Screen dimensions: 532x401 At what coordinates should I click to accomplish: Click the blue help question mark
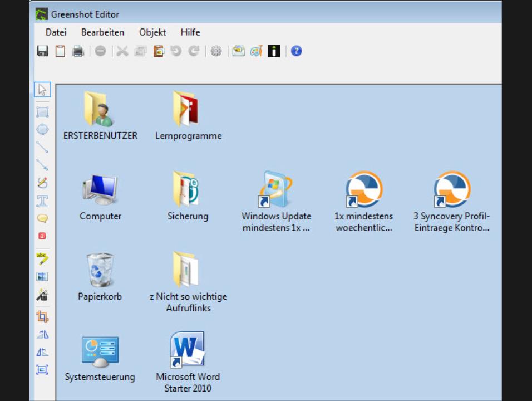coord(297,51)
